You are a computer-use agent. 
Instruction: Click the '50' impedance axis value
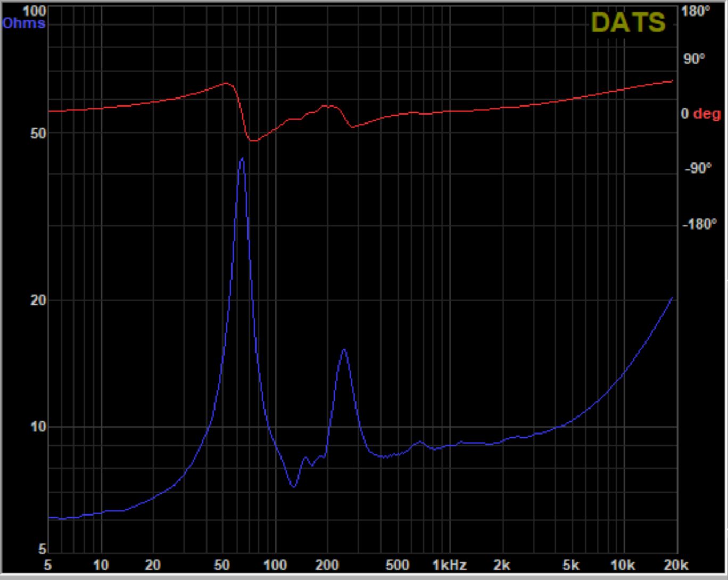pos(38,134)
